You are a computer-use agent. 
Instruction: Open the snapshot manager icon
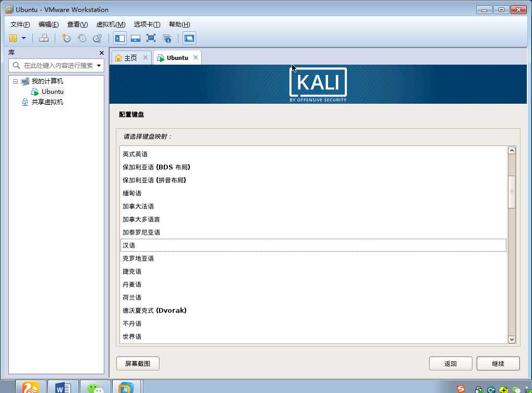(x=98, y=38)
